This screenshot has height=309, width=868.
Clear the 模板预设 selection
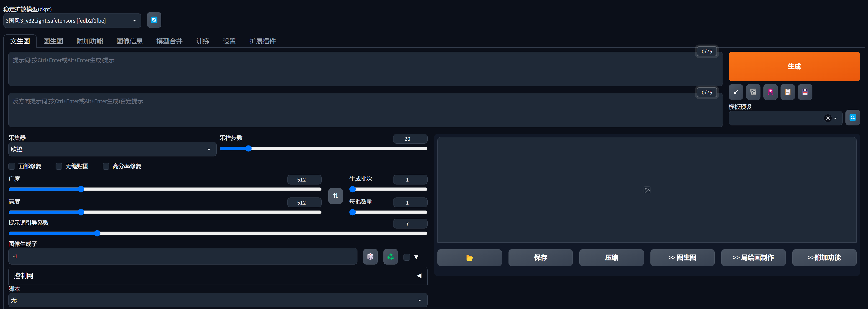[828, 118]
